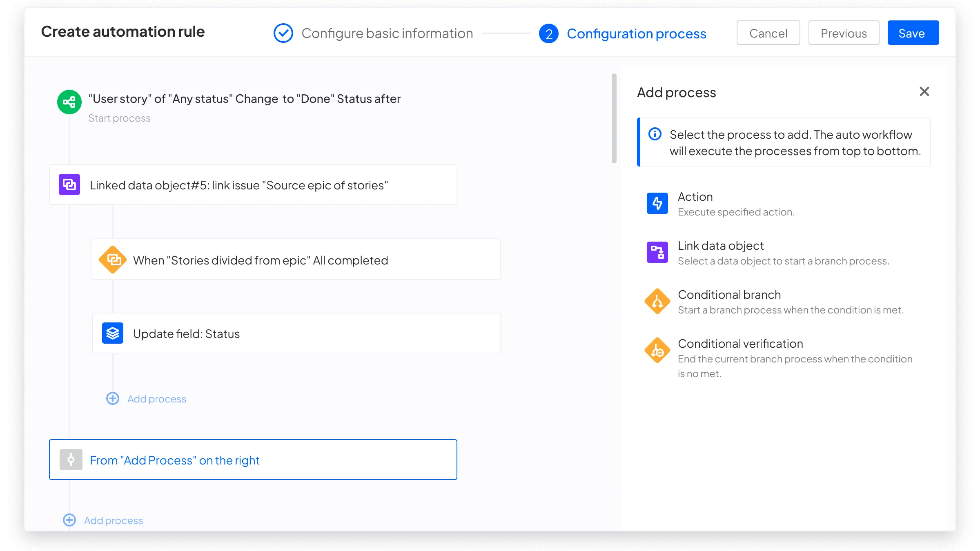Click the purple linked data object icon
The width and height of the screenshot is (980, 551).
[x=69, y=184]
